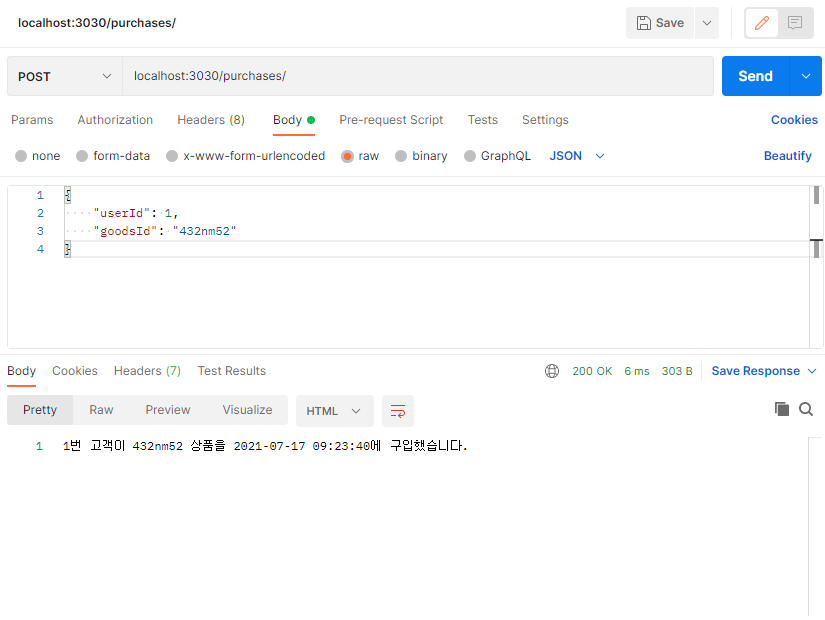Click the copy response icon
The height and width of the screenshot is (620, 825).
click(782, 409)
